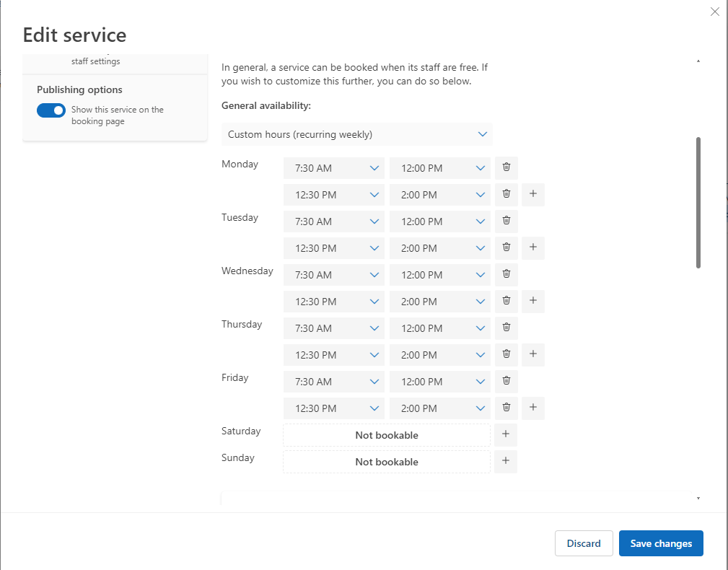
Task: Delete Monday 7:30 AM time slot
Action: pyautogui.click(x=506, y=167)
